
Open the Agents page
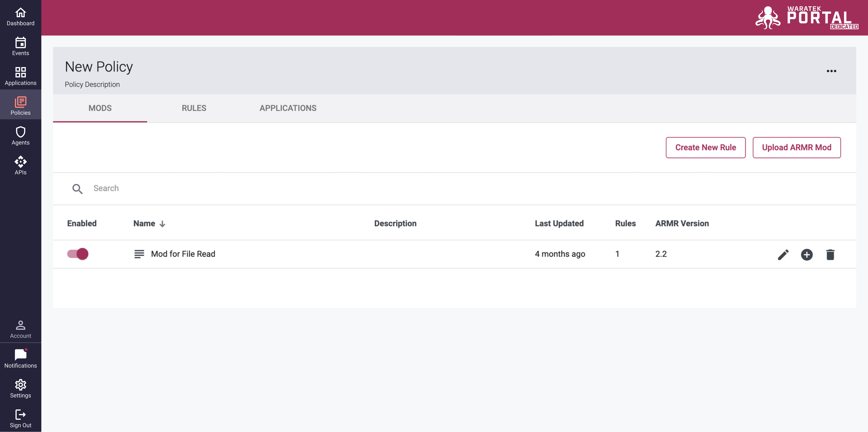coord(20,136)
